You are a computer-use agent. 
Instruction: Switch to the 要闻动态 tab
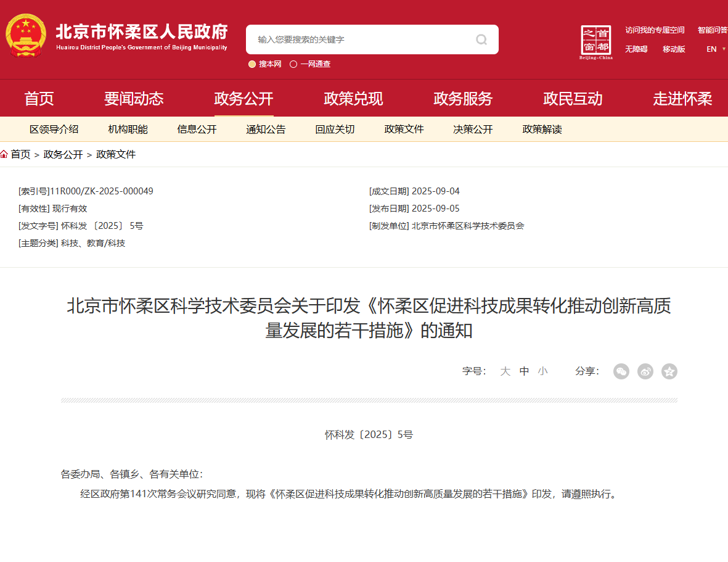(x=134, y=97)
